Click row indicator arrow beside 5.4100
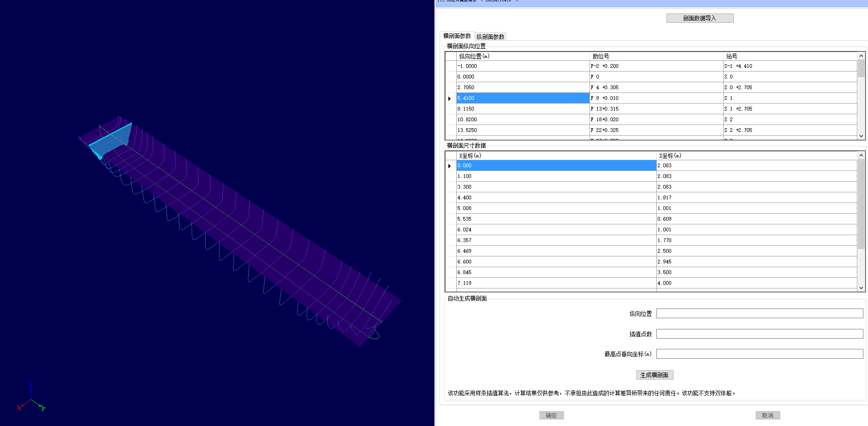The image size is (868, 426). point(450,98)
